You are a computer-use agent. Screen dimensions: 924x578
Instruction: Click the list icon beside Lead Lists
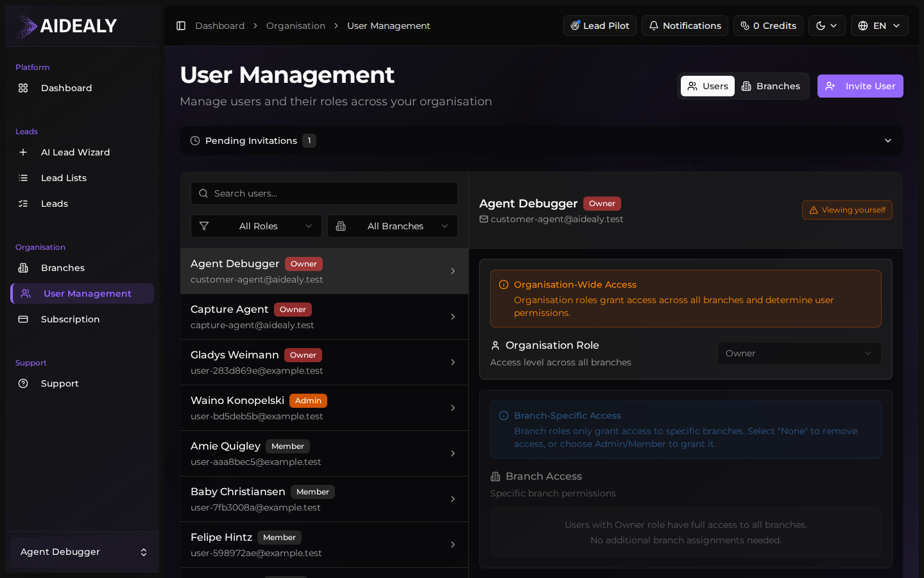tap(23, 178)
